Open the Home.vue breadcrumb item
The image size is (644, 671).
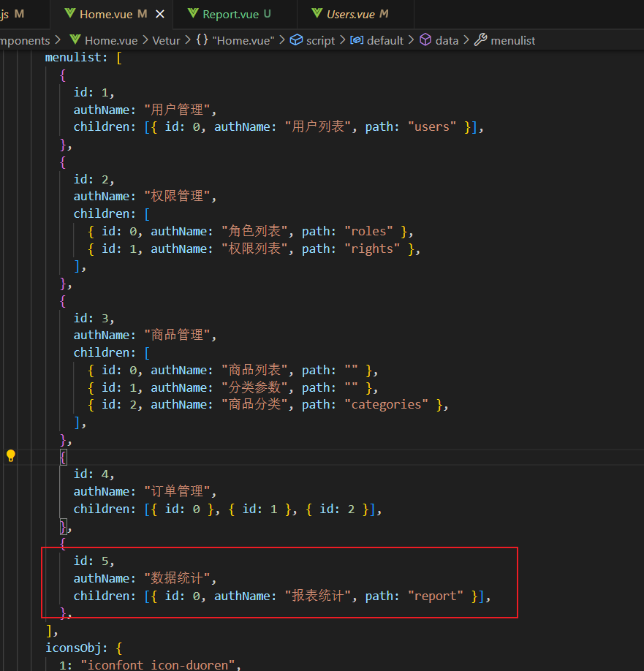click(x=111, y=40)
